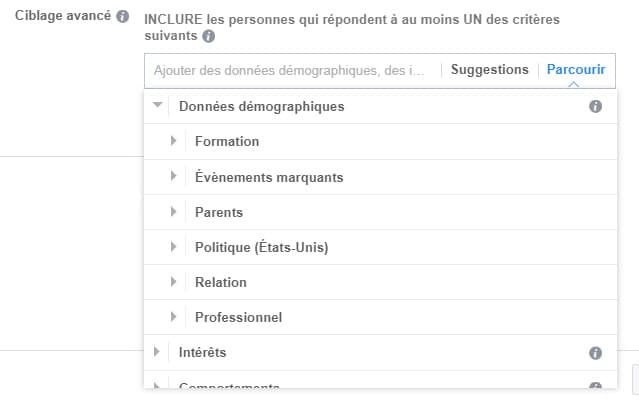Click the targeting criteria search field
This screenshot has width=639, height=401.
click(x=290, y=71)
